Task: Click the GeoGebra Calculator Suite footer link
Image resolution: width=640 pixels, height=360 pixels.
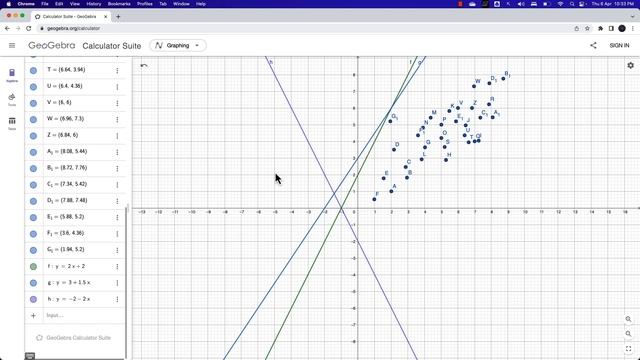Action: (x=74, y=338)
